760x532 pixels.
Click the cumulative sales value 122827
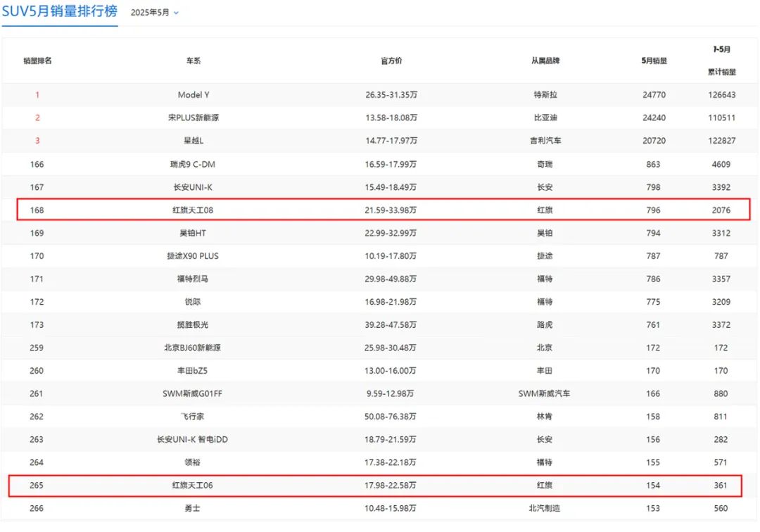tap(722, 141)
